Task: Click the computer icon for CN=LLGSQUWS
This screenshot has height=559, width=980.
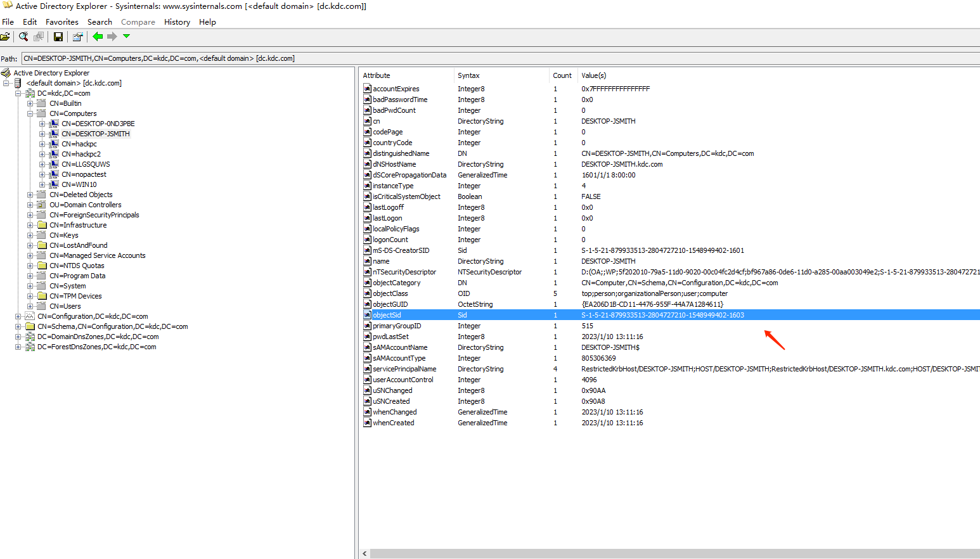Action: click(x=54, y=164)
